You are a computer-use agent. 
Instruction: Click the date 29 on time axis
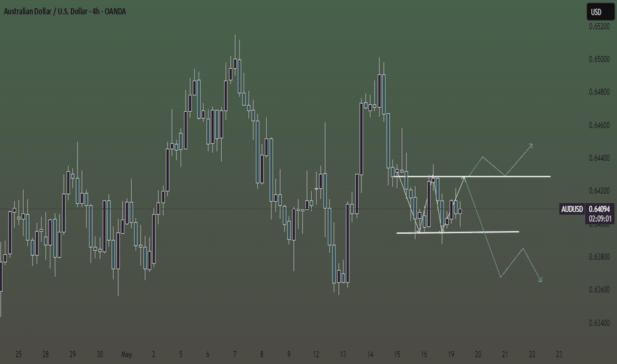(x=72, y=355)
